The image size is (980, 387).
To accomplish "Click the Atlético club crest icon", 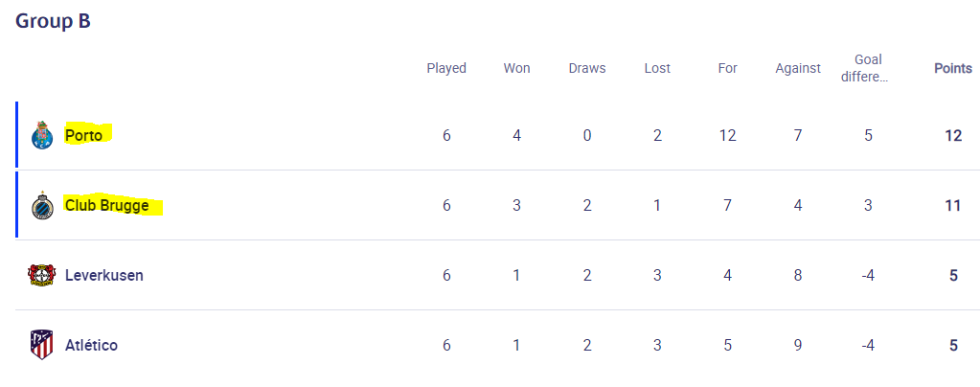I will tap(42, 345).
